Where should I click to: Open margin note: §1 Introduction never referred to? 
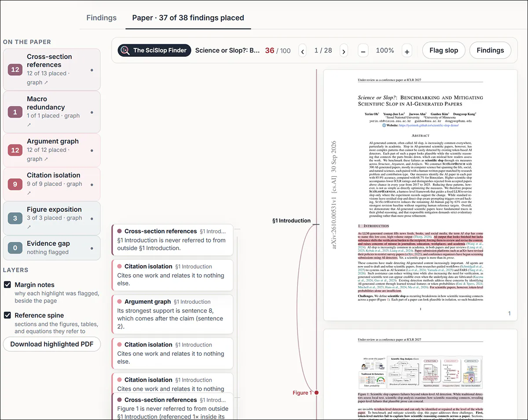(x=172, y=239)
